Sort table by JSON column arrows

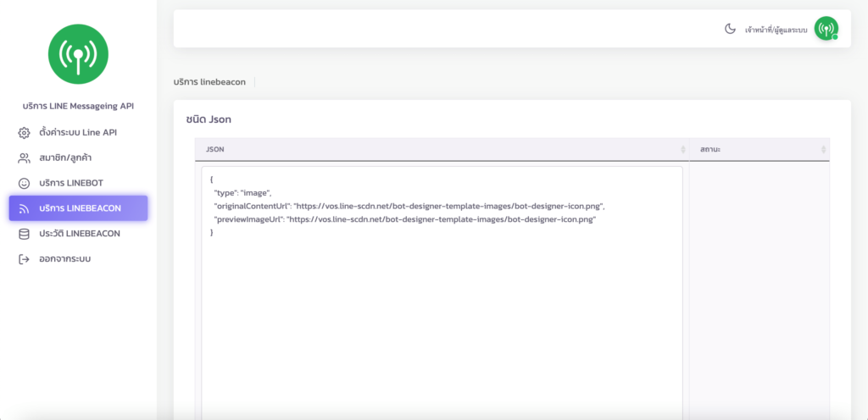click(x=682, y=150)
